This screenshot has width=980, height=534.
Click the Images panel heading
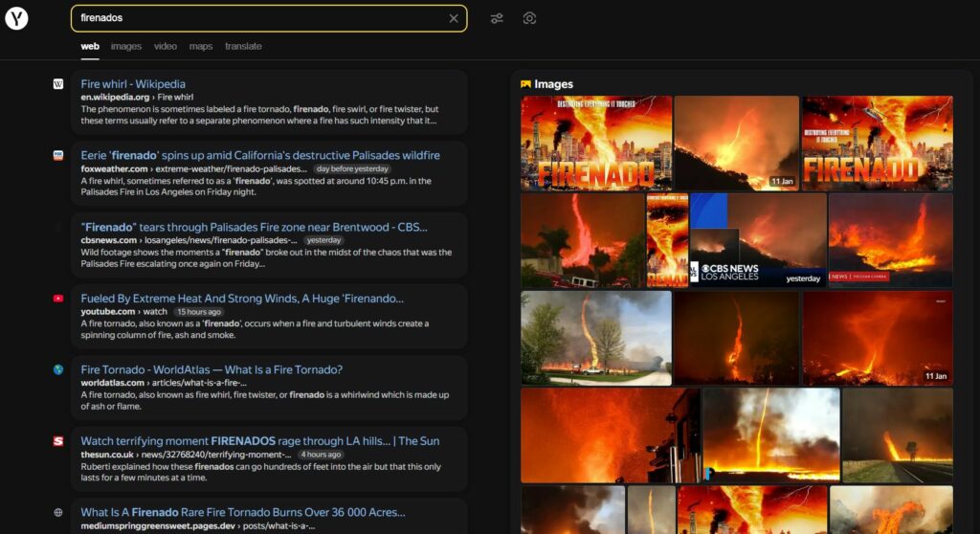point(554,84)
